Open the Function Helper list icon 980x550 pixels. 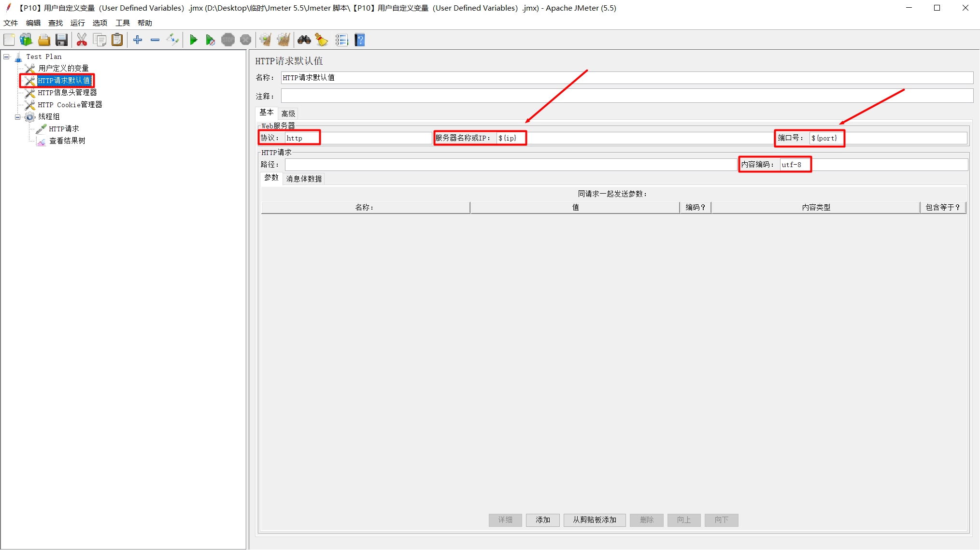tap(341, 40)
